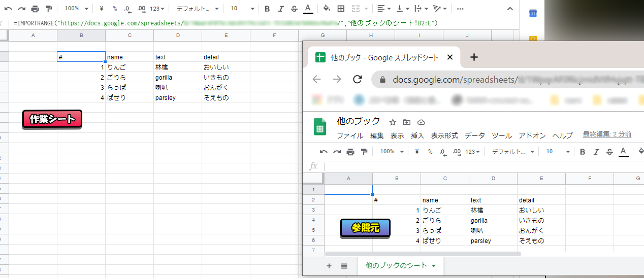Toggle italic in the 他のブック toolbar
Viewport: 644px width, 278px height.
596,151
